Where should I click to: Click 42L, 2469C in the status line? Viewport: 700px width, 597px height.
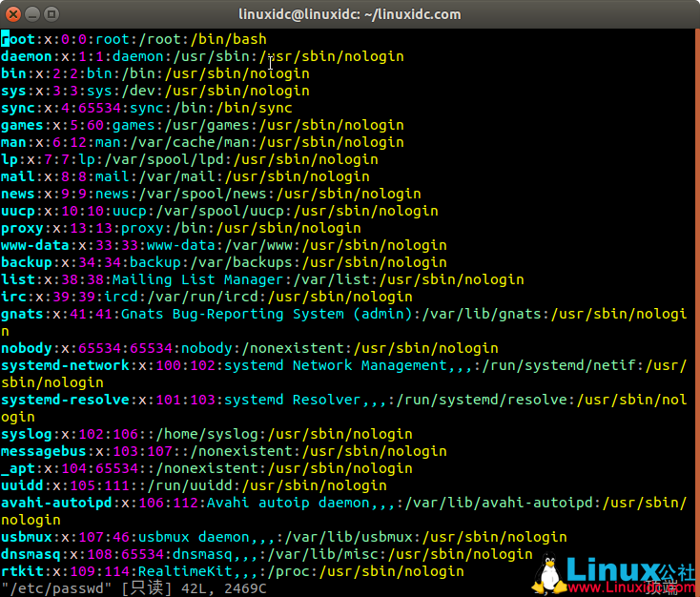224,588
